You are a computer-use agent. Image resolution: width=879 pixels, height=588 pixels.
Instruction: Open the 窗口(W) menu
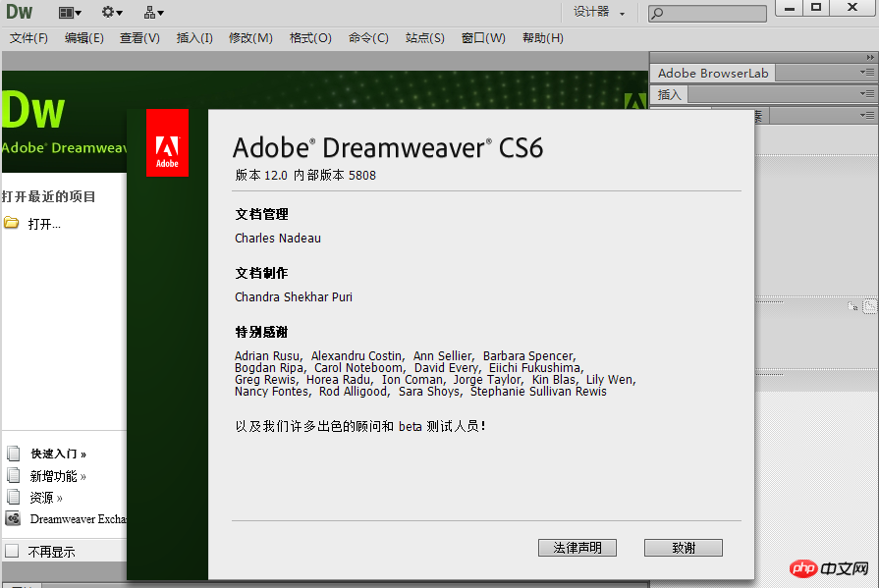[x=483, y=38]
